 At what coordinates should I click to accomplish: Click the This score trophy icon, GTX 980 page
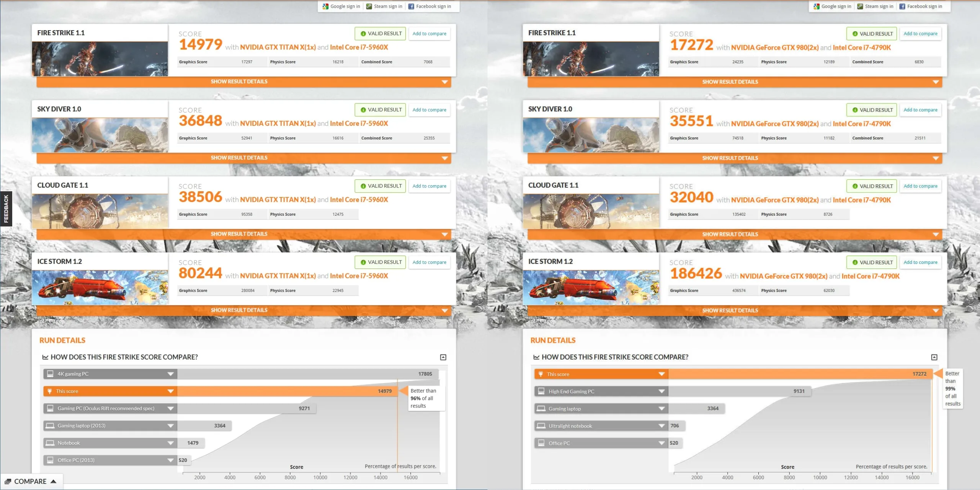coord(541,374)
